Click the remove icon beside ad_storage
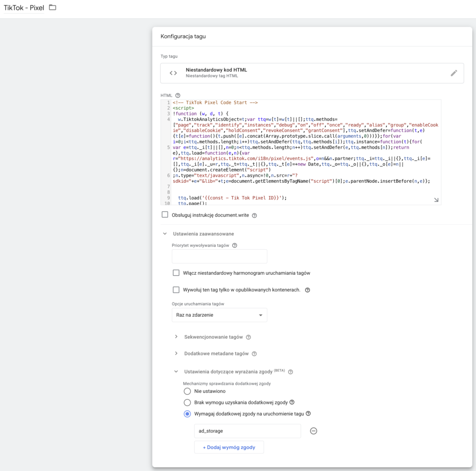Image resolution: width=476 pixels, height=471 pixels. (313, 431)
